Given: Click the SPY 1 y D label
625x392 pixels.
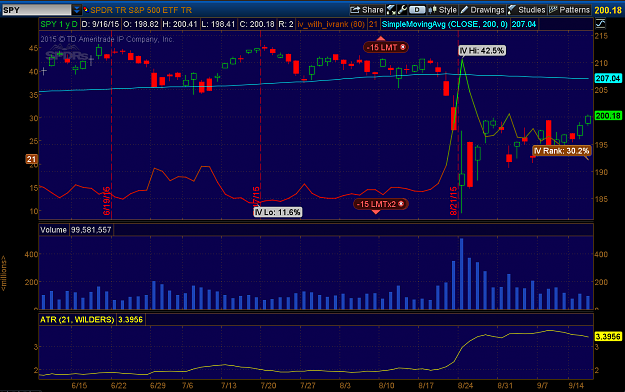Looking at the screenshot, I should coord(59,24).
